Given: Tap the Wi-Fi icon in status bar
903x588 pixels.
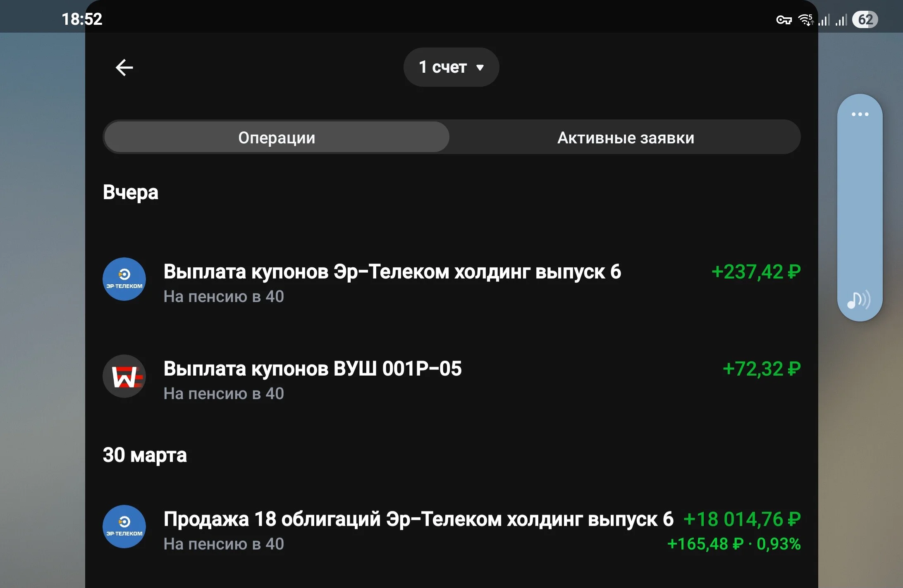Looking at the screenshot, I should (x=805, y=19).
